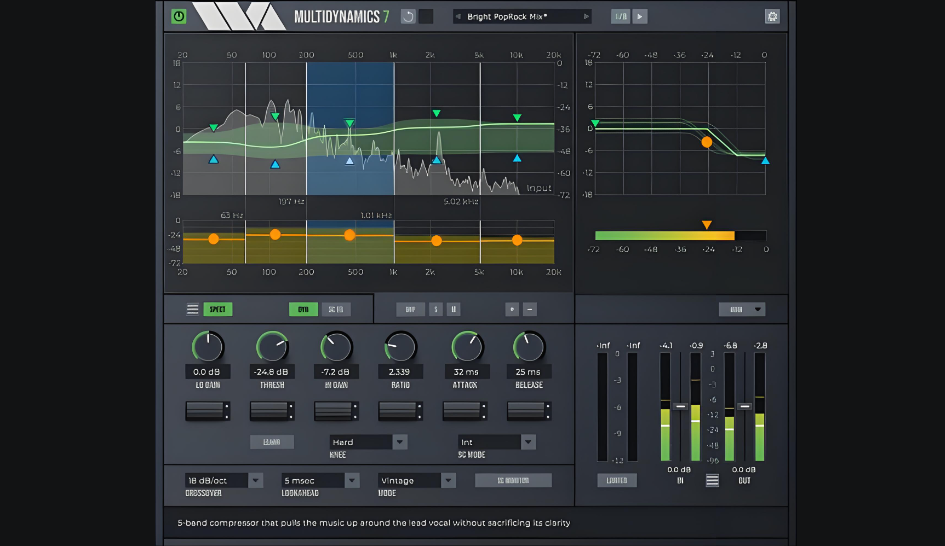Click the minus remove band button

pos(530,310)
